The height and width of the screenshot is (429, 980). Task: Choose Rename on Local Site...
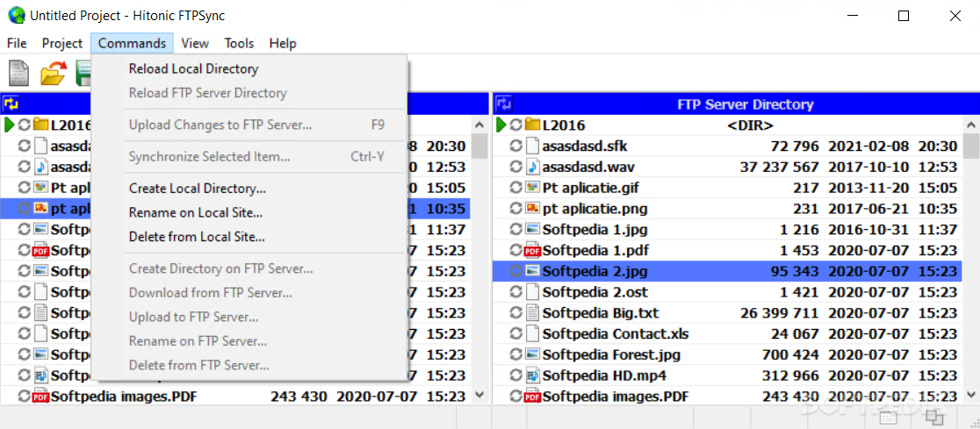pos(249,213)
